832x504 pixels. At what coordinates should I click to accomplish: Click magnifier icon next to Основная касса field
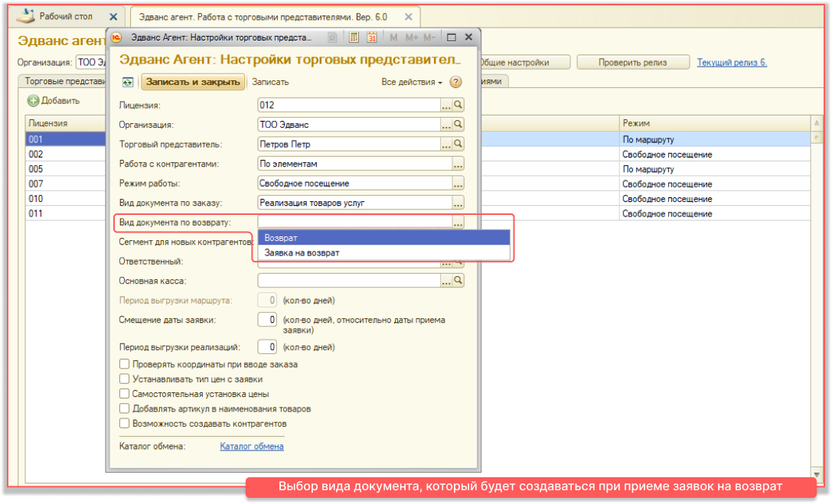tap(458, 281)
